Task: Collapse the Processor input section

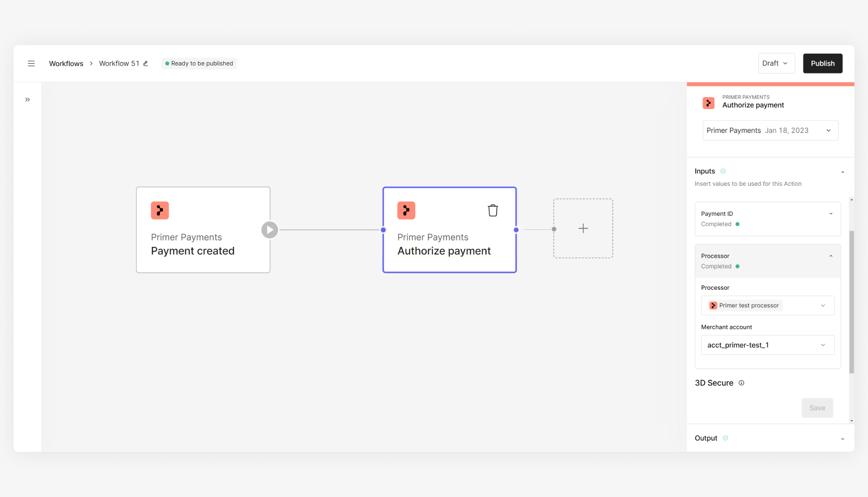Action: [x=831, y=256]
